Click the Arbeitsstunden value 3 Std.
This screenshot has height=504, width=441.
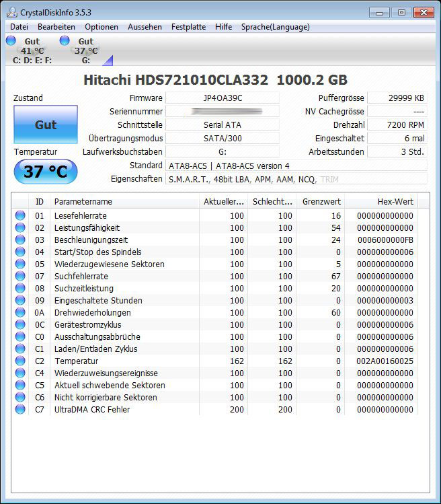click(x=397, y=152)
